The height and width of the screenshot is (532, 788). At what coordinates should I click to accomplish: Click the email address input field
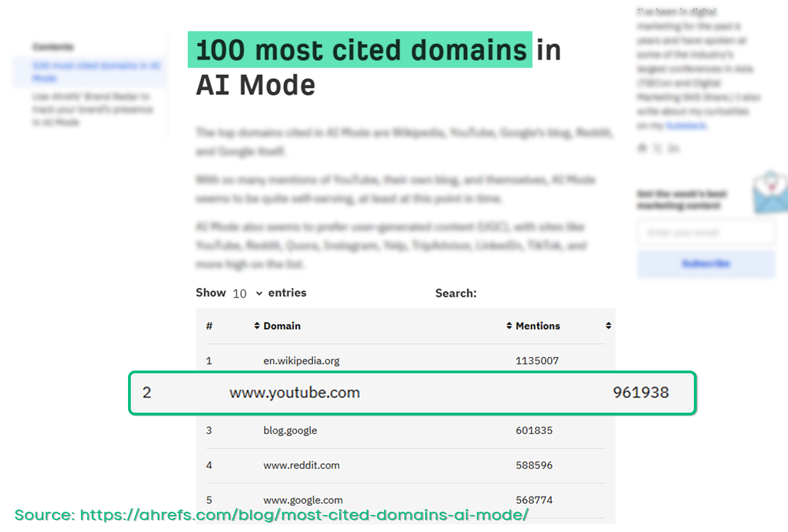tap(705, 232)
